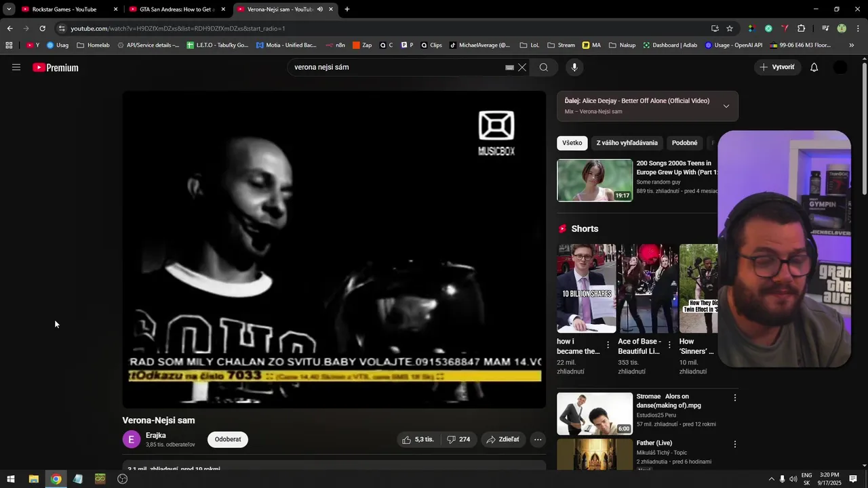Expand the Ďalej mix playlist panel
This screenshot has height=488, width=868.
click(726, 106)
